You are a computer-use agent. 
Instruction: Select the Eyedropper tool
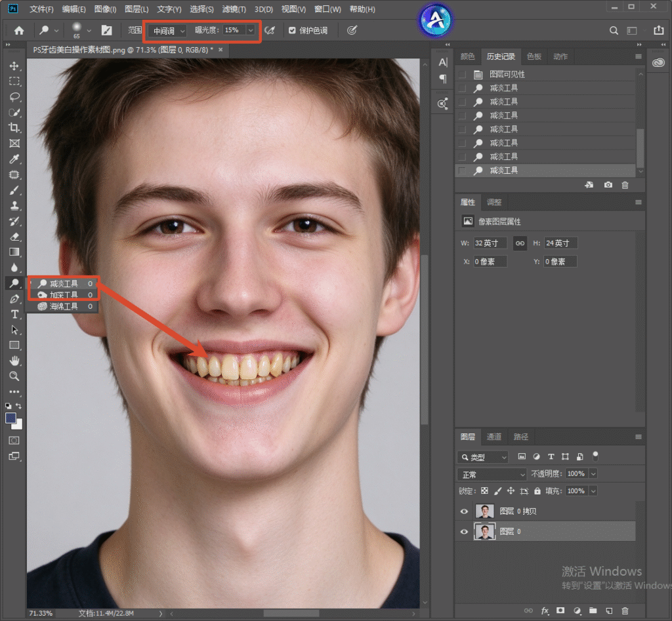coord(14,159)
